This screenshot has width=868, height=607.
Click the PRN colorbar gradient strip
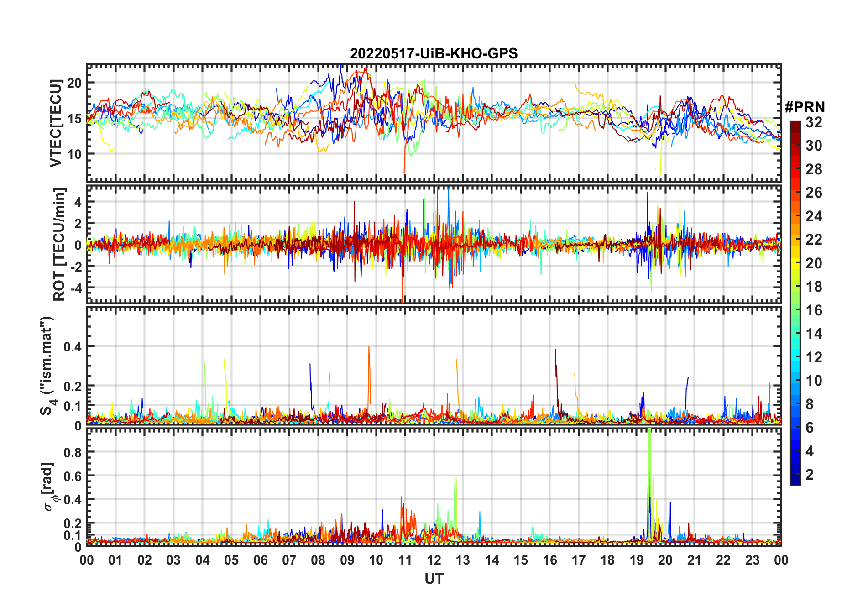[795, 303]
